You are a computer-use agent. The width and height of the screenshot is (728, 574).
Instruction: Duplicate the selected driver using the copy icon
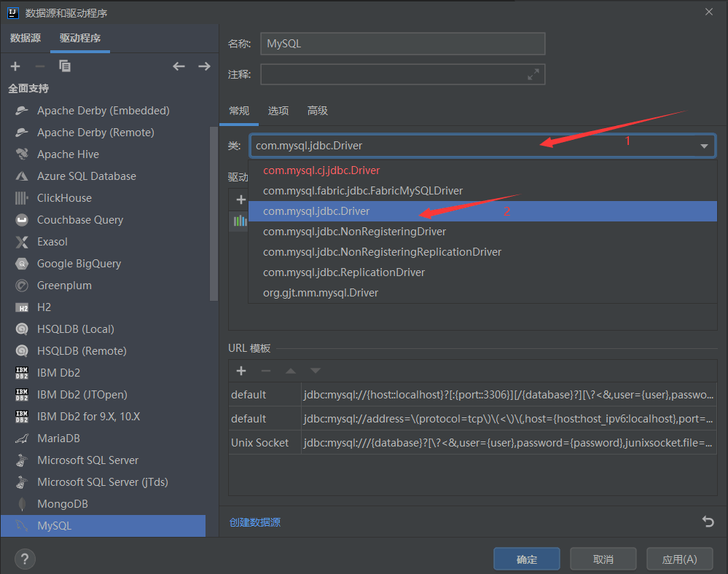65,66
